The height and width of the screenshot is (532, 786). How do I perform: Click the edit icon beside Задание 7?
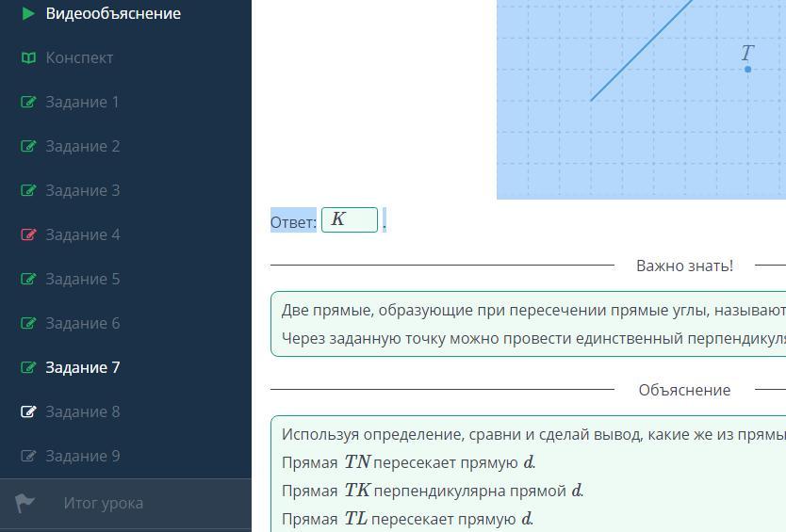tap(28, 367)
